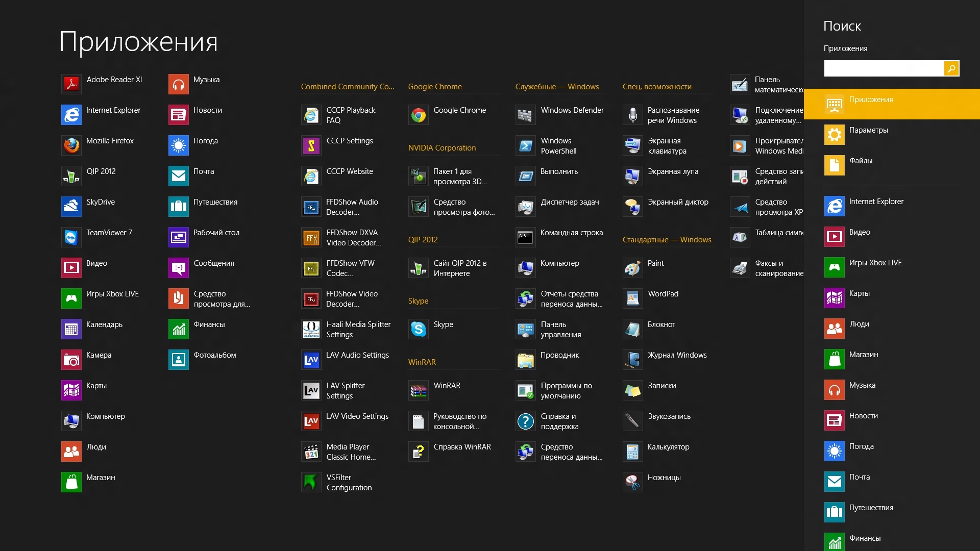Open the Записки sticky notes icon
Screen dimensions: 980x551
tap(633, 390)
